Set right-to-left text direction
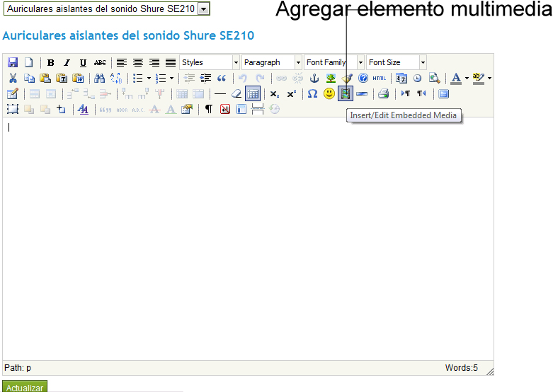Viewport: 553px width, 392px height. click(421, 93)
